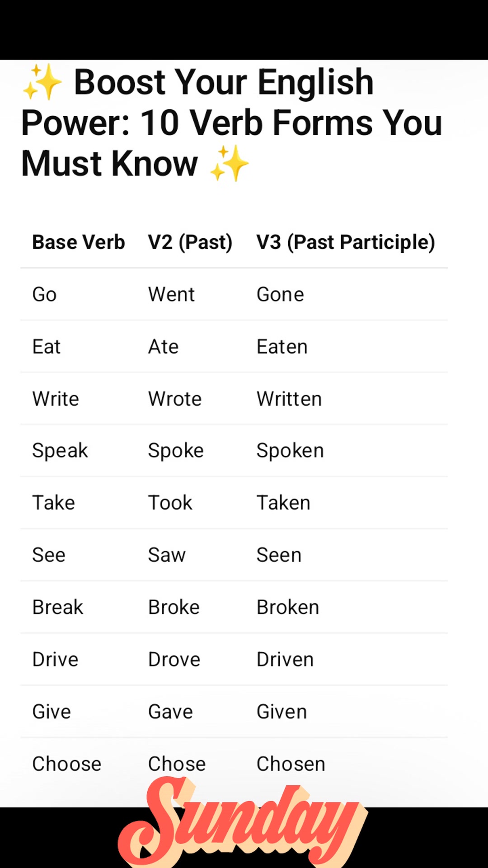488x868 pixels.
Task: Tap the base verb Write
Action: [56, 399]
